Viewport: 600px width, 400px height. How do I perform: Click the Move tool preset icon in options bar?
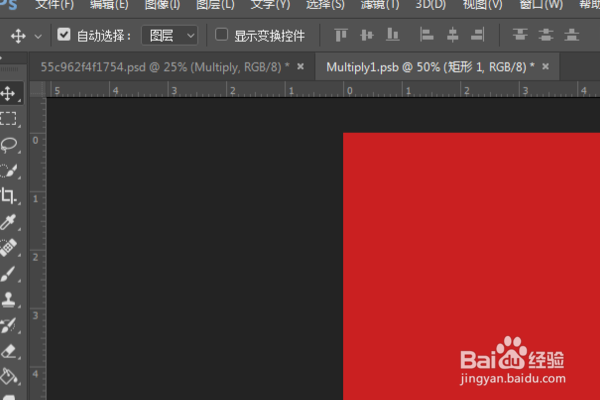pos(18,36)
